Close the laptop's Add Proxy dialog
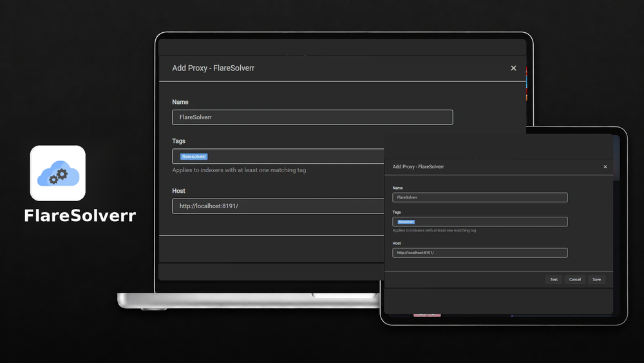This screenshot has width=644, height=363. (513, 68)
